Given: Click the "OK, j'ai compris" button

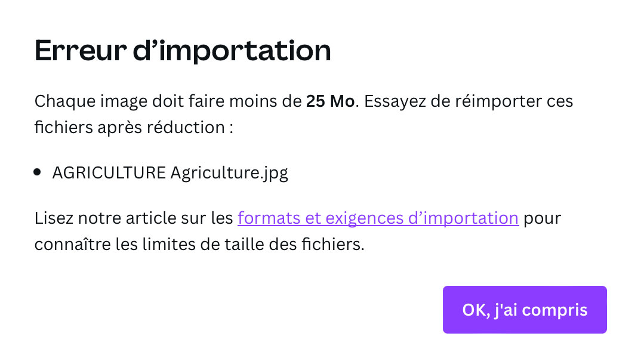Looking at the screenshot, I should [524, 310].
